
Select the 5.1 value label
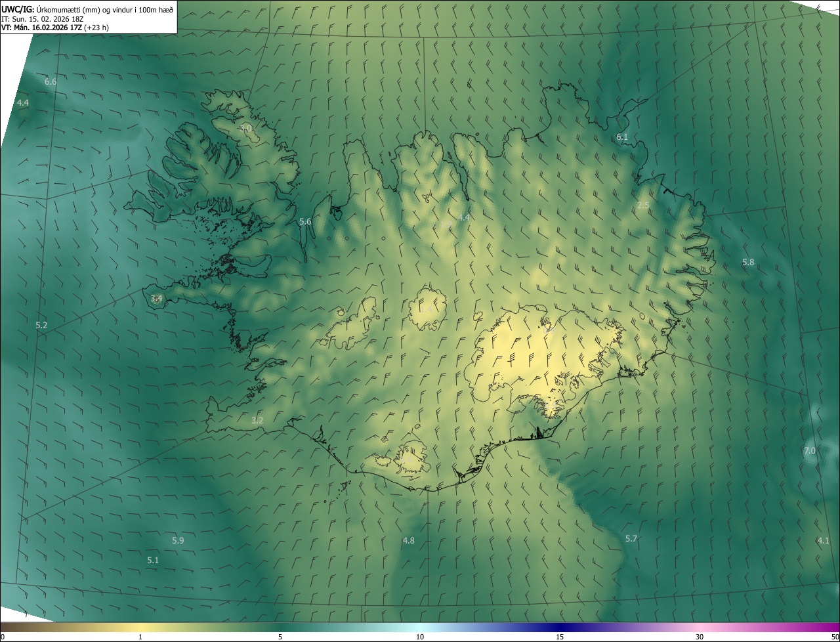coord(153,561)
